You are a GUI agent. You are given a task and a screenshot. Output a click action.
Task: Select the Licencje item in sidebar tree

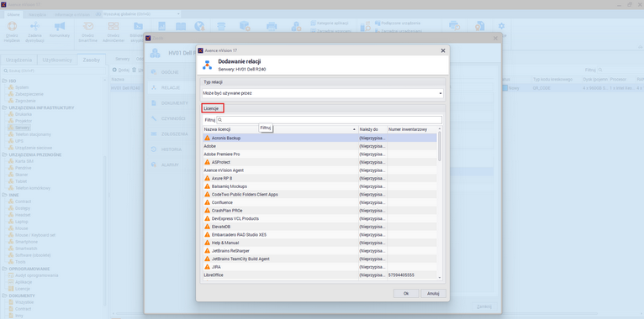pos(23,289)
